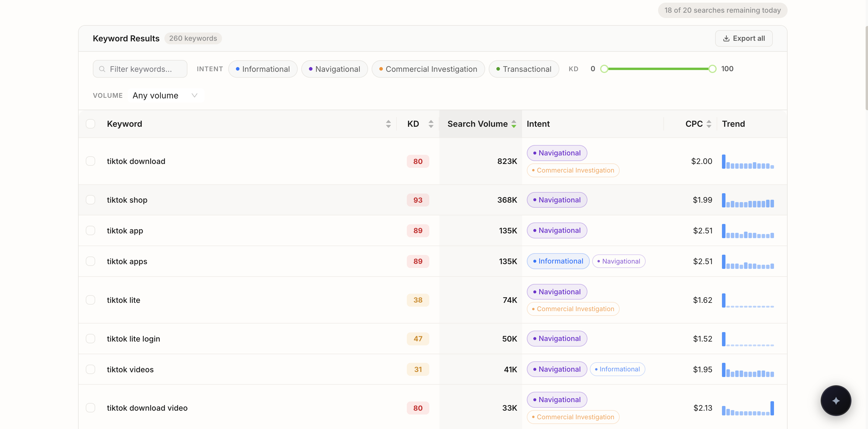The height and width of the screenshot is (429, 868).
Task: Click the Navigational tag on the tiktok app row
Action: [x=557, y=230]
